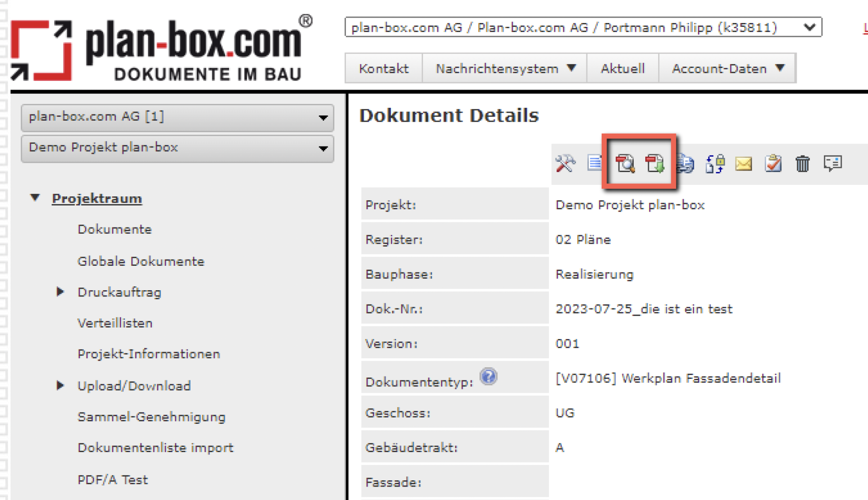This screenshot has width=868, height=500.
Task: Open the plan-box.com AG [1] dropdown
Action: (x=177, y=117)
